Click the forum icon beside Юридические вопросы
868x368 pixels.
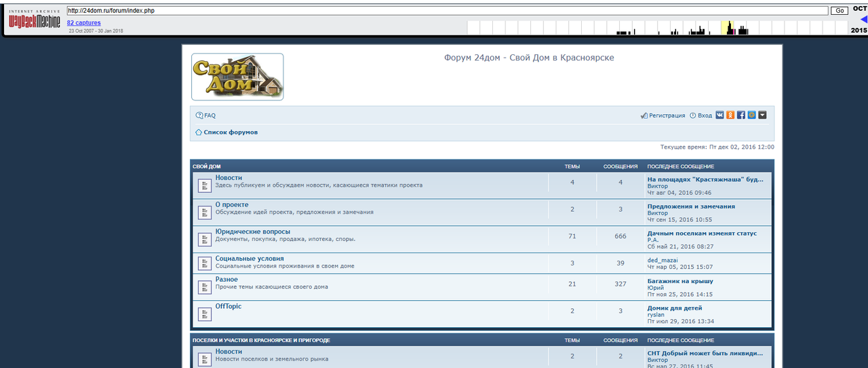click(x=205, y=239)
